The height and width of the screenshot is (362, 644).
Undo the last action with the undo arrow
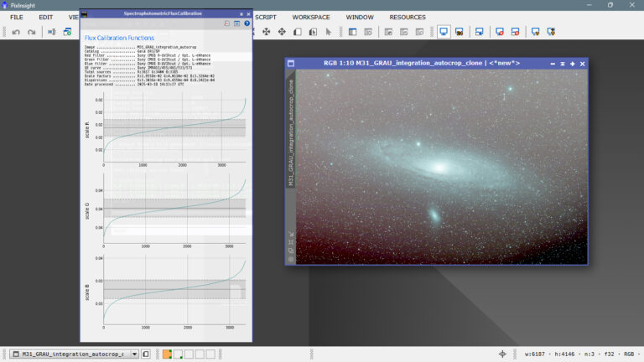(16, 32)
